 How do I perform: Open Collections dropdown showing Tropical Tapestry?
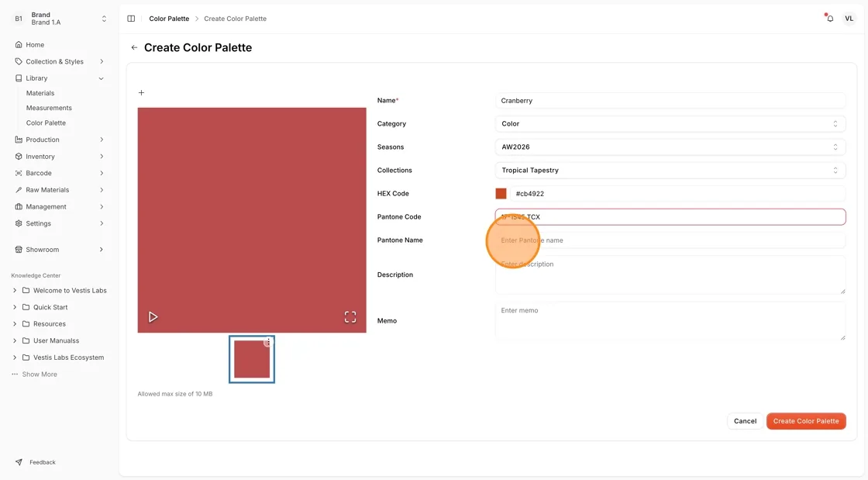(670, 171)
